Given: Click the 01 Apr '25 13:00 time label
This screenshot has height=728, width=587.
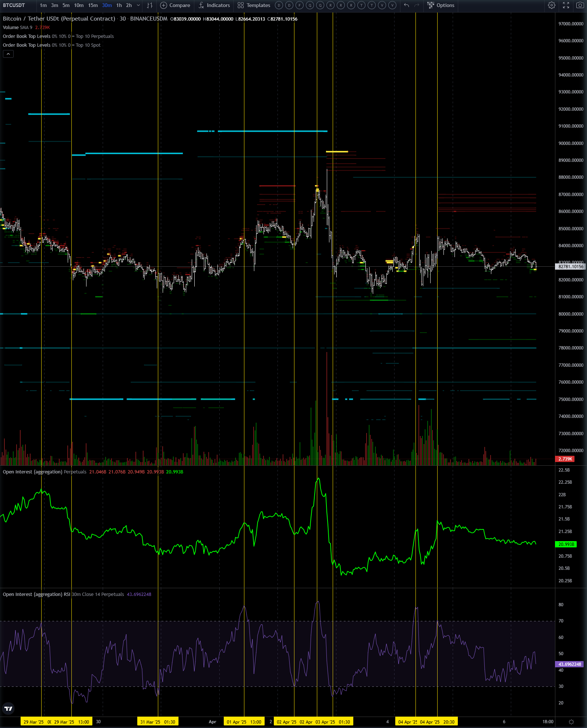Looking at the screenshot, I should point(244,722).
